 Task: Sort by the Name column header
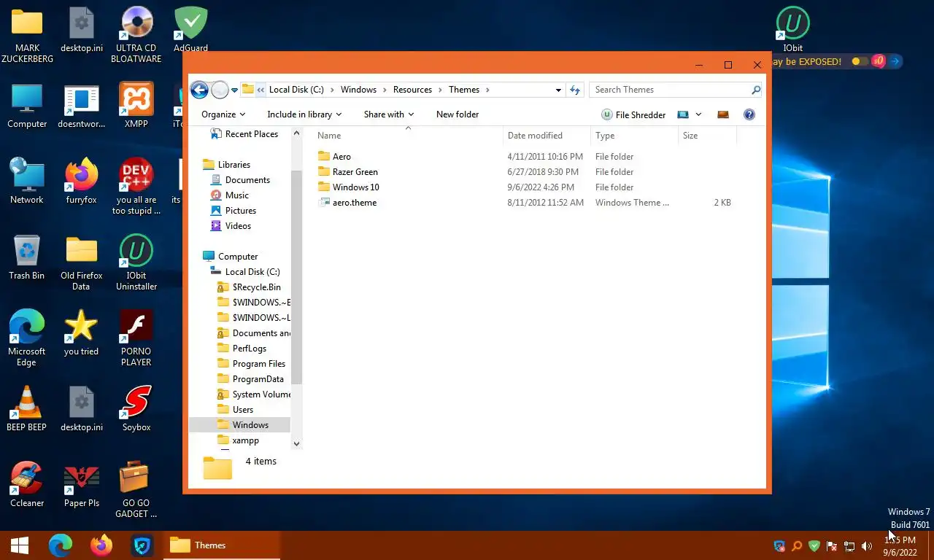408,136
